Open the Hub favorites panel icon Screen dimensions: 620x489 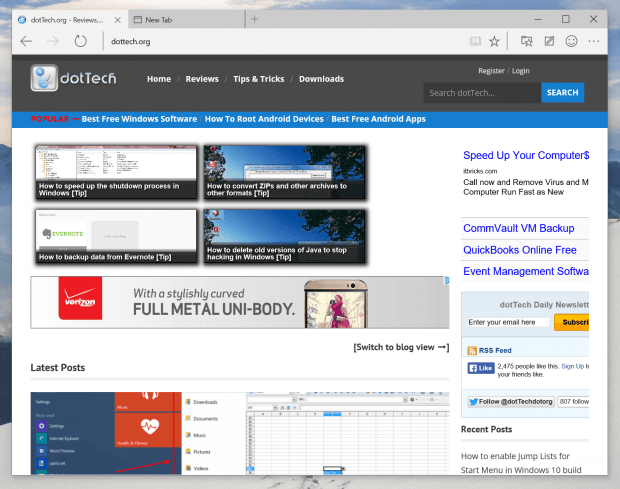(x=527, y=41)
